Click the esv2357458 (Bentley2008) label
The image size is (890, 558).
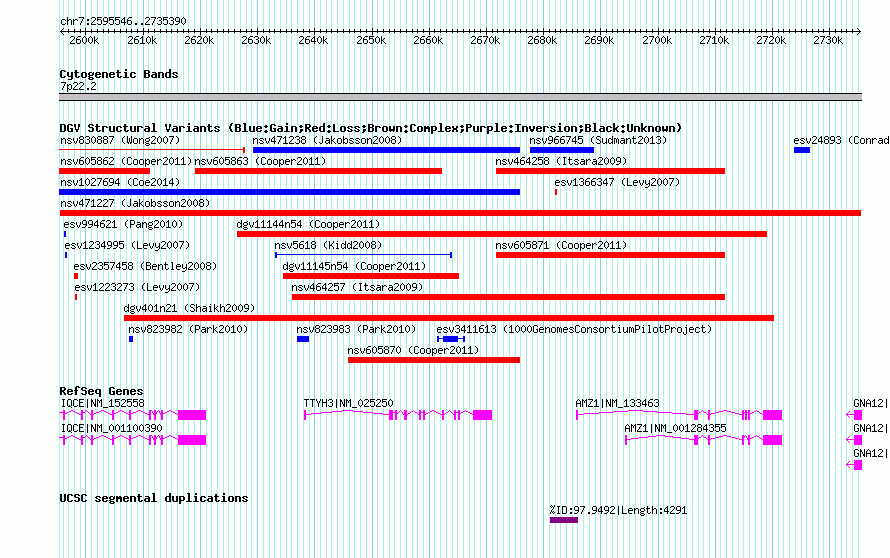point(145,266)
